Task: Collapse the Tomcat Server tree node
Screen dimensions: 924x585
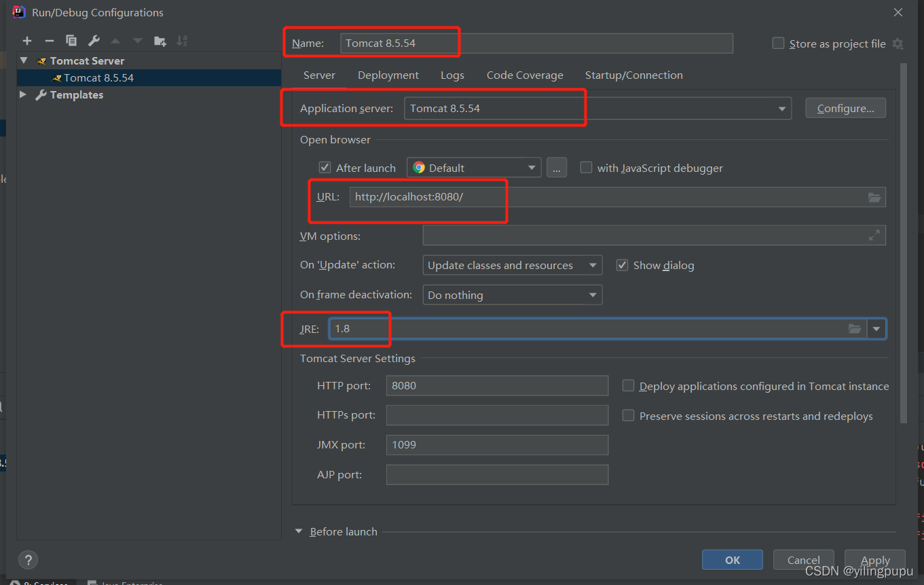Action: tap(24, 60)
